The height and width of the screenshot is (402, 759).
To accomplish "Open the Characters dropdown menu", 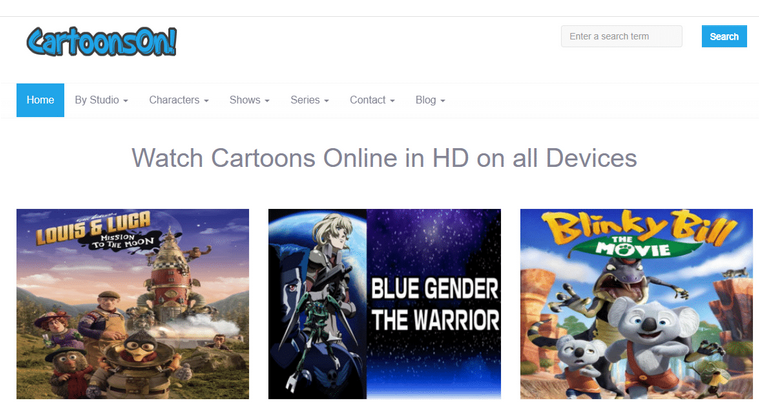I will coord(179,100).
